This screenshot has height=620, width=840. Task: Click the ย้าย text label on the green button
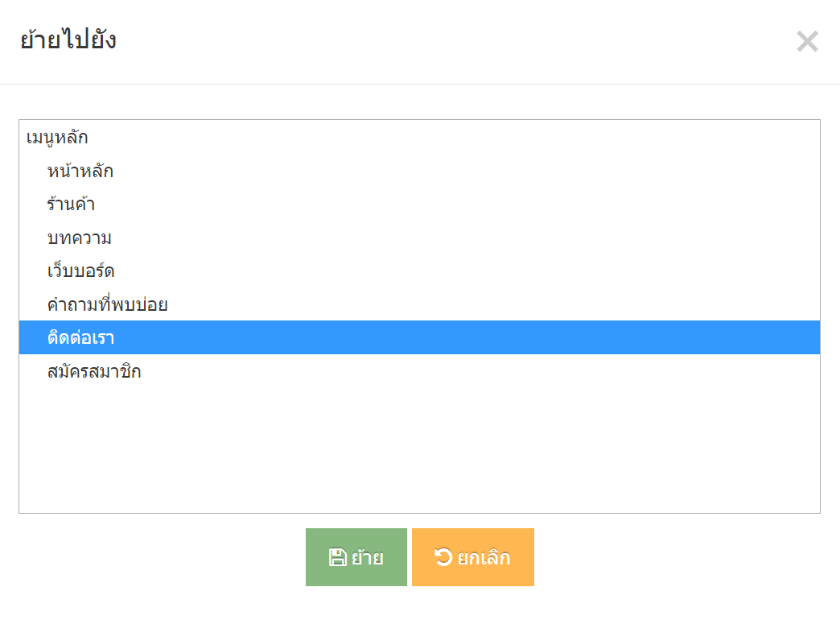[x=368, y=557]
